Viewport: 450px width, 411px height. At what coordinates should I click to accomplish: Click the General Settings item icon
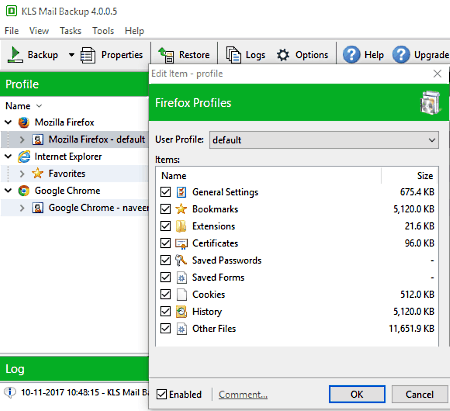click(181, 192)
